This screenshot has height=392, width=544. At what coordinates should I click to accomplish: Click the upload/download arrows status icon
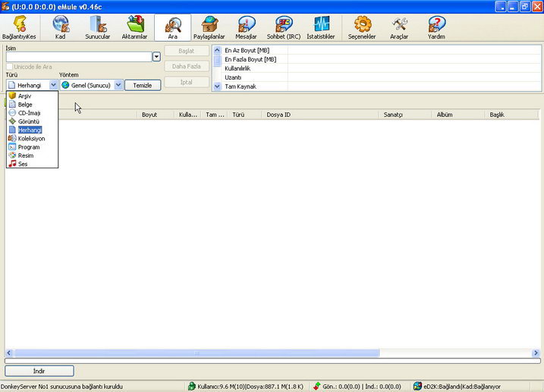click(316, 386)
